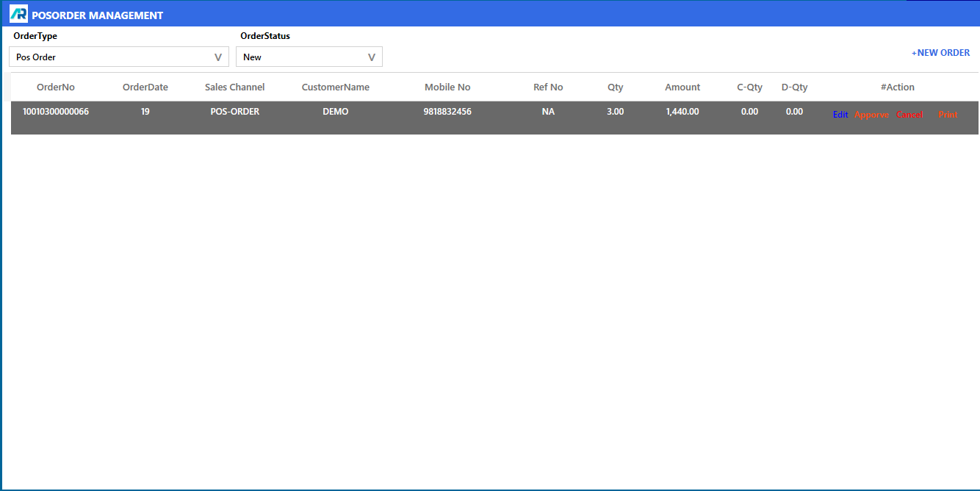Click the Qty column header
The width and height of the screenshot is (980, 491).
(x=616, y=87)
